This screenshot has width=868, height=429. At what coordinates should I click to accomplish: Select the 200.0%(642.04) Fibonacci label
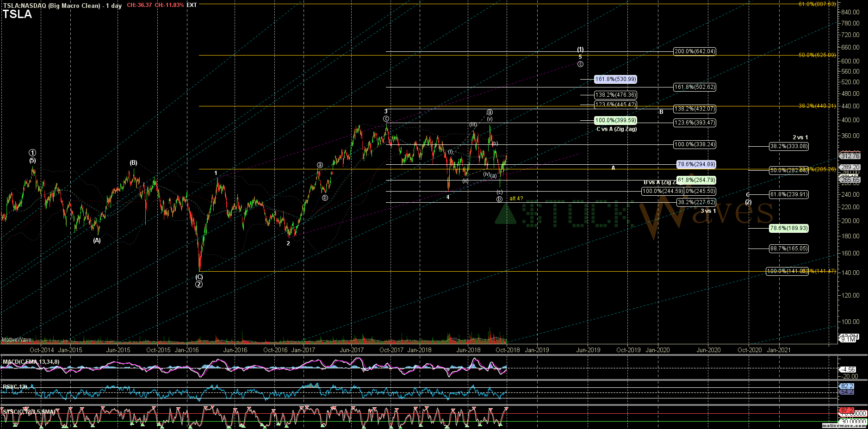pos(694,51)
